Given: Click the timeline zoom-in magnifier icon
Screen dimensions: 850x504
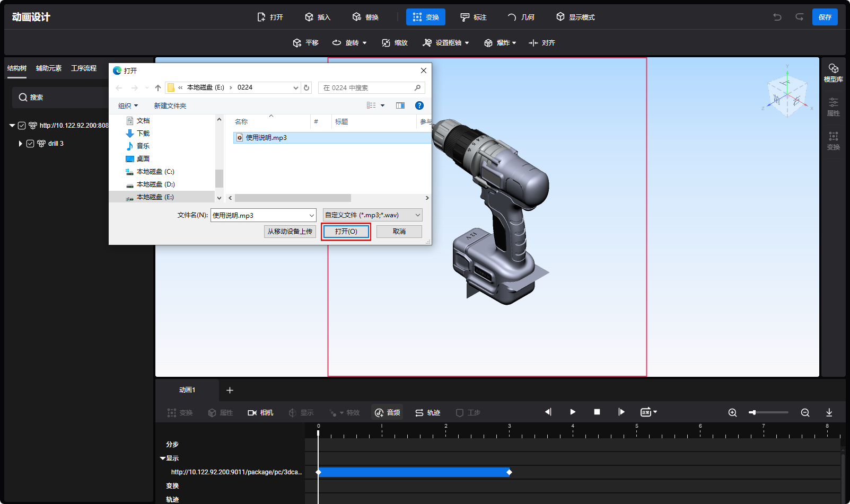Looking at the screenshot, I should point(732,412).
